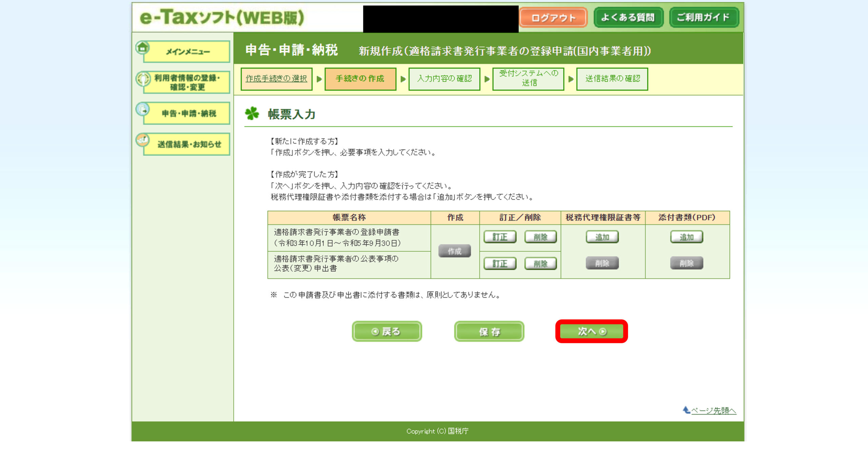Click 追加 under 添付書類(PDF) column
Image resolution: width=868 pixels, height=455 pixels.
click(x=687, y=237)
